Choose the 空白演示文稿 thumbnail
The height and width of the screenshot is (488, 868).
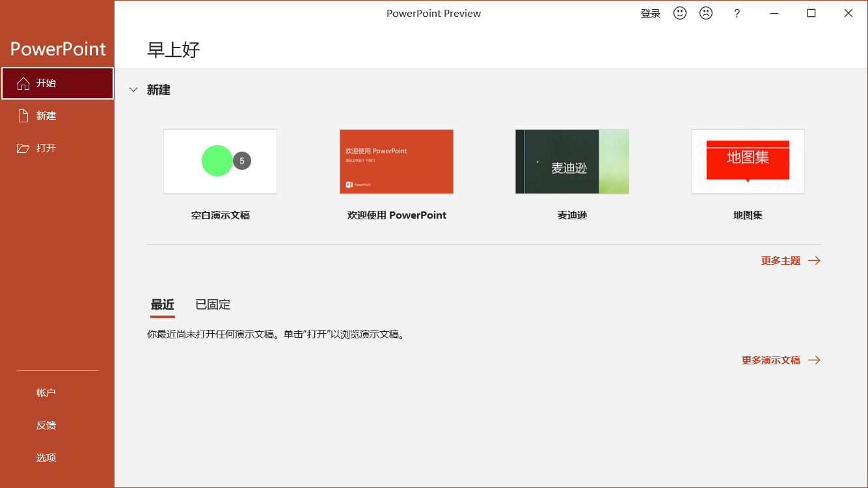click(x=221, y=161)
